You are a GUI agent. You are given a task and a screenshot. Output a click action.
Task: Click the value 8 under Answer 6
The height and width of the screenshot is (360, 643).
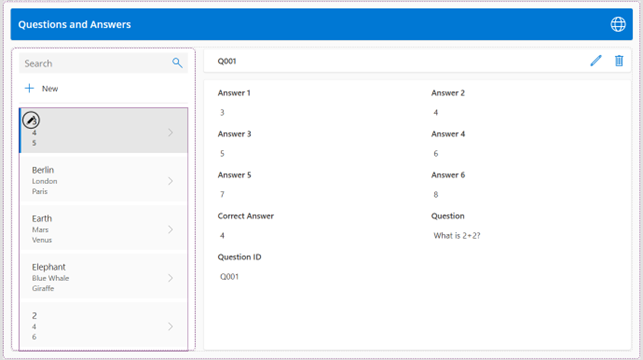436,194
